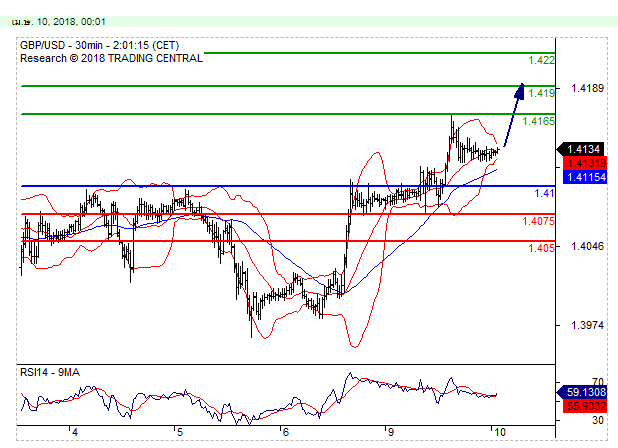Click the blue 1.41154 moving average tag
Image resolution: width=618 pixels, height=448 pixels.
coord(584,177)
